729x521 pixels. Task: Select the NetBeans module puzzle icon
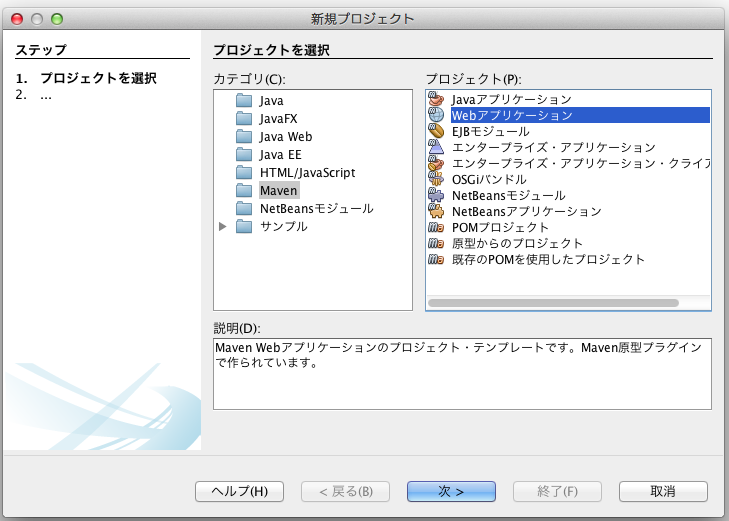(435, 195)
